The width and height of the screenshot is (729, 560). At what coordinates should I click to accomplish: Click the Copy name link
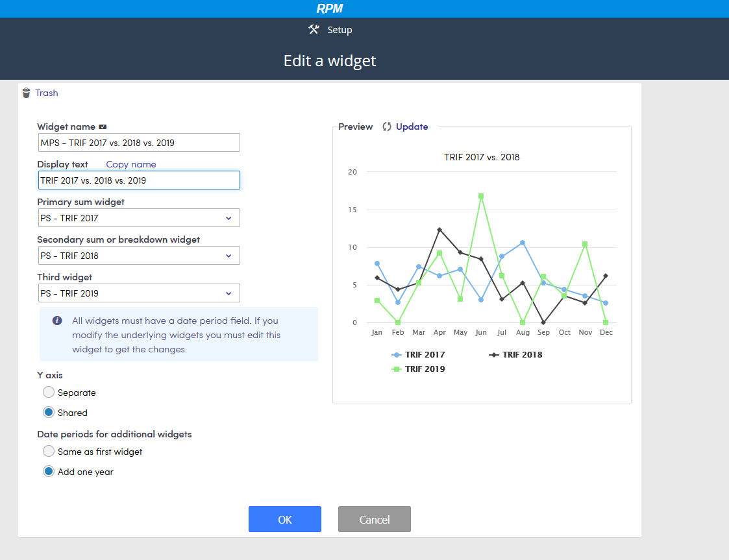pyautogui.click(x=130, y=164)
